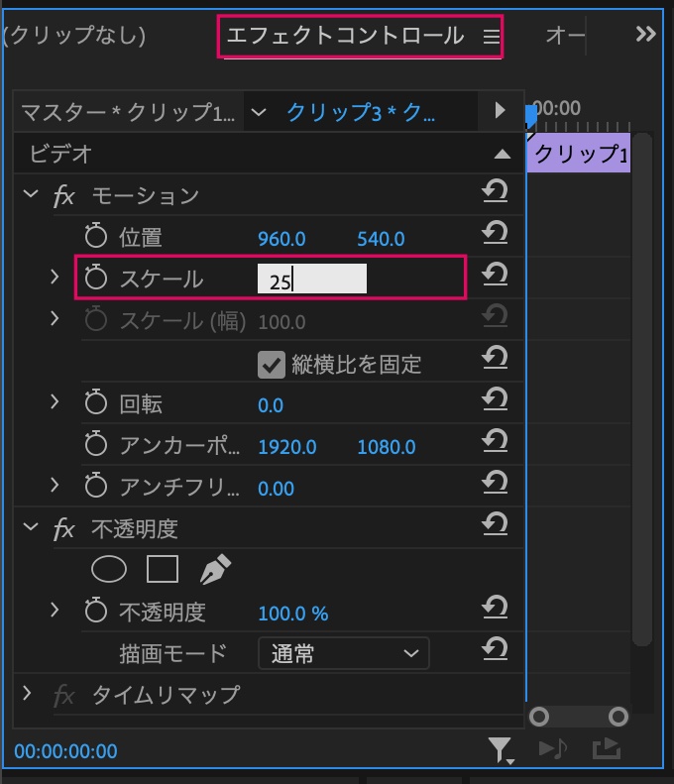Expand the アンチフリッカー property chevron
The image size is (674, 784).
[55, 484]
